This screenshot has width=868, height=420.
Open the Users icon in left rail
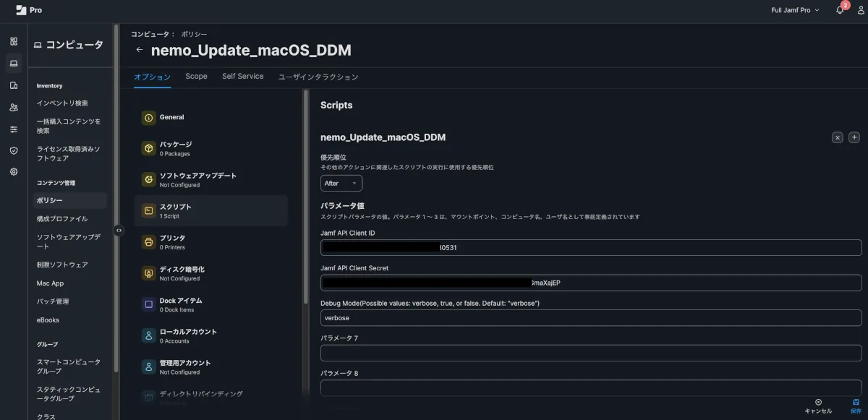click(x=13, y=107)
